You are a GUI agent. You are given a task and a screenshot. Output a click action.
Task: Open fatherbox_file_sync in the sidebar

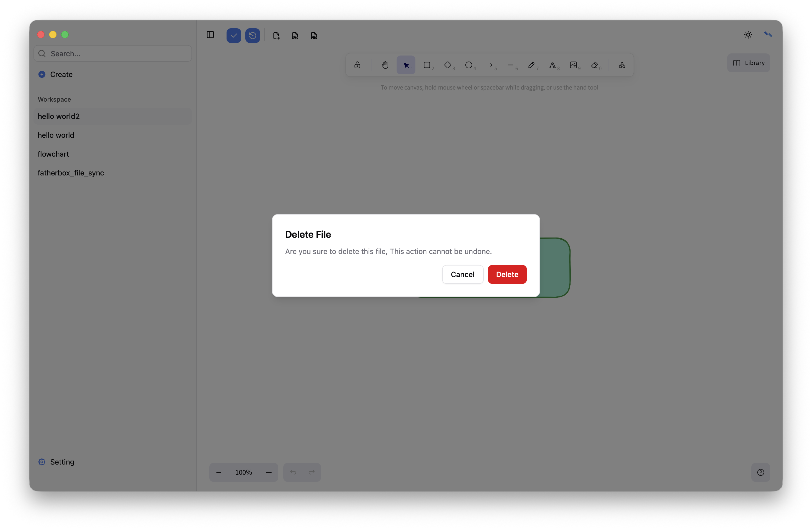(71, 173)
